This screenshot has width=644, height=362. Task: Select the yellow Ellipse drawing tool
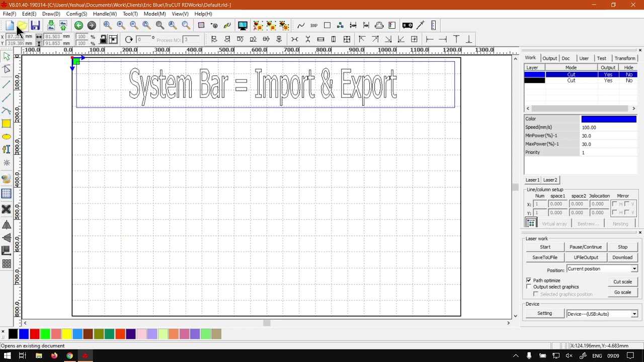click(7, 137)
